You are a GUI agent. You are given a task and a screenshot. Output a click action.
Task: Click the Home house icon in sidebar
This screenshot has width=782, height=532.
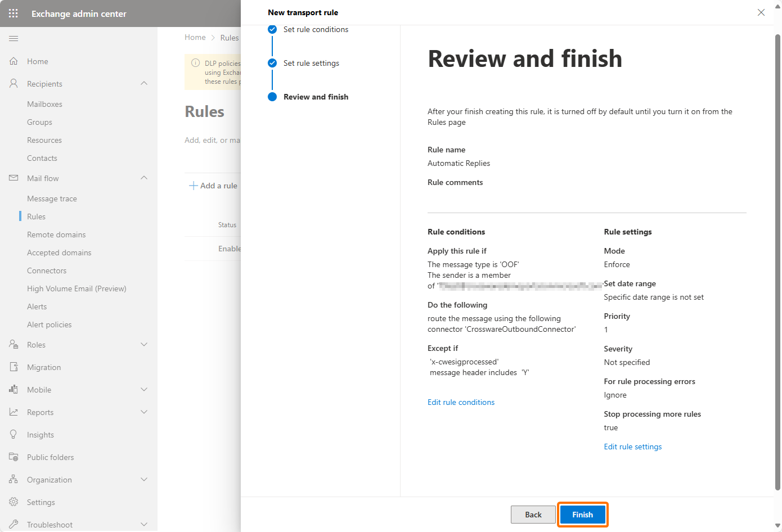click(x=14, y=61)
